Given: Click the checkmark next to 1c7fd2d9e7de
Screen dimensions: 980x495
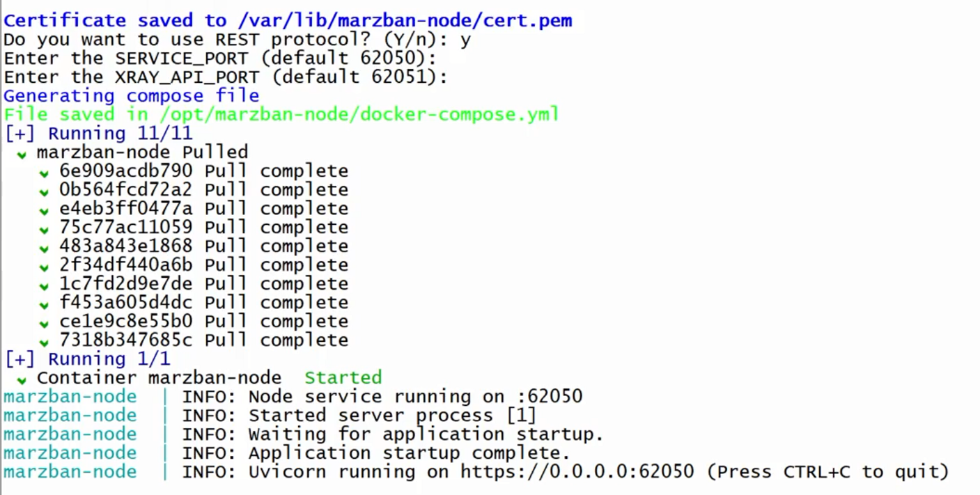Looking at the screenshot, I should click(x=45, y=285).
